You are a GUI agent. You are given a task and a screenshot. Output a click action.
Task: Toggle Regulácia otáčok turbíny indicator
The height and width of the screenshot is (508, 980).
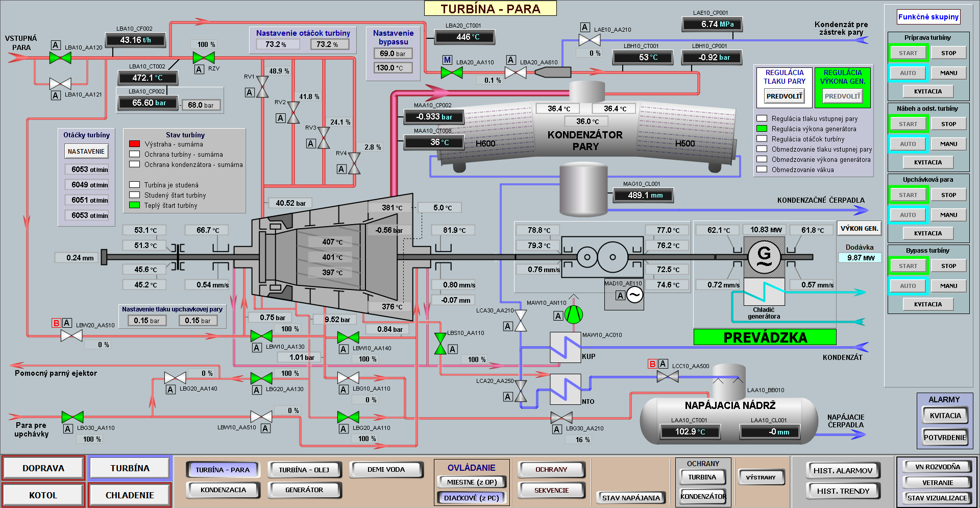(x=762, y=139)
